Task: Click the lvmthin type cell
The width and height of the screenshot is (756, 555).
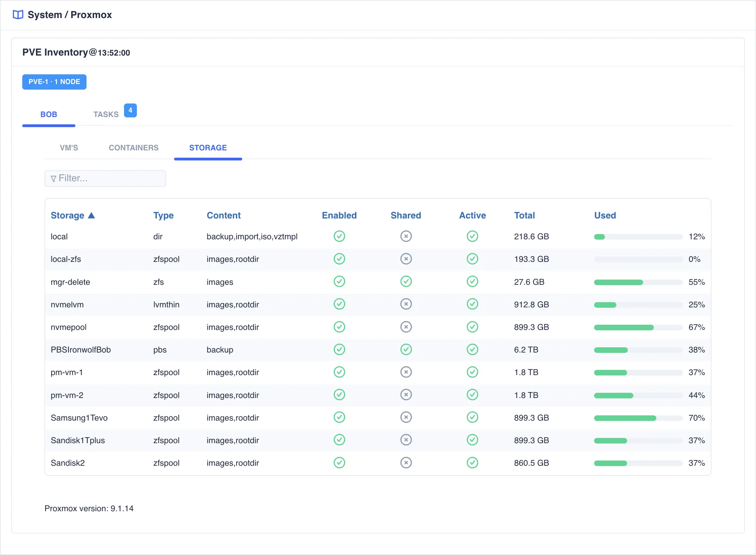Action: click(x=166, y=305)
